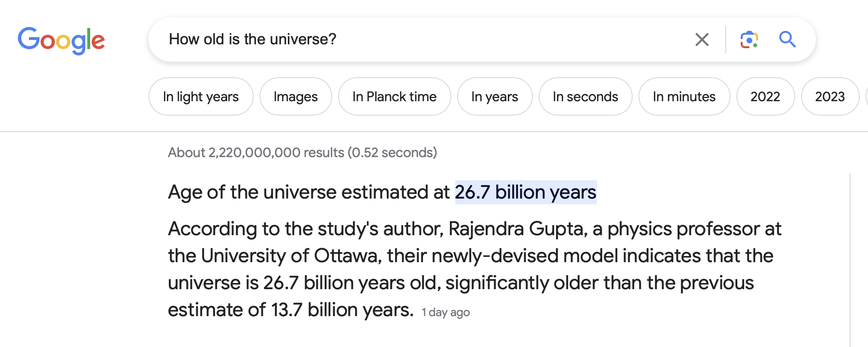This screenshot has width=868, height=347.
Task: Click the "Age of the universe estimated at" heading
Action: (309, 192)
